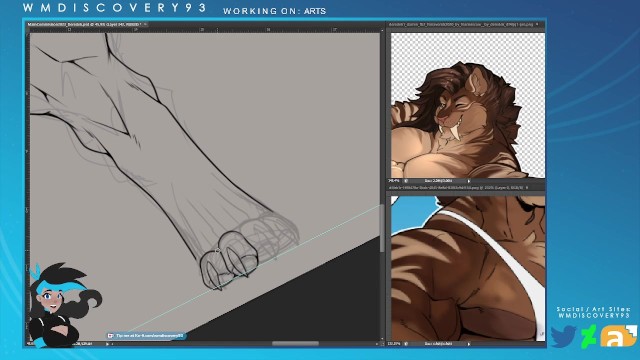
Task: Click the export icon in top-right reference status bar
Action: pos(406,181)
